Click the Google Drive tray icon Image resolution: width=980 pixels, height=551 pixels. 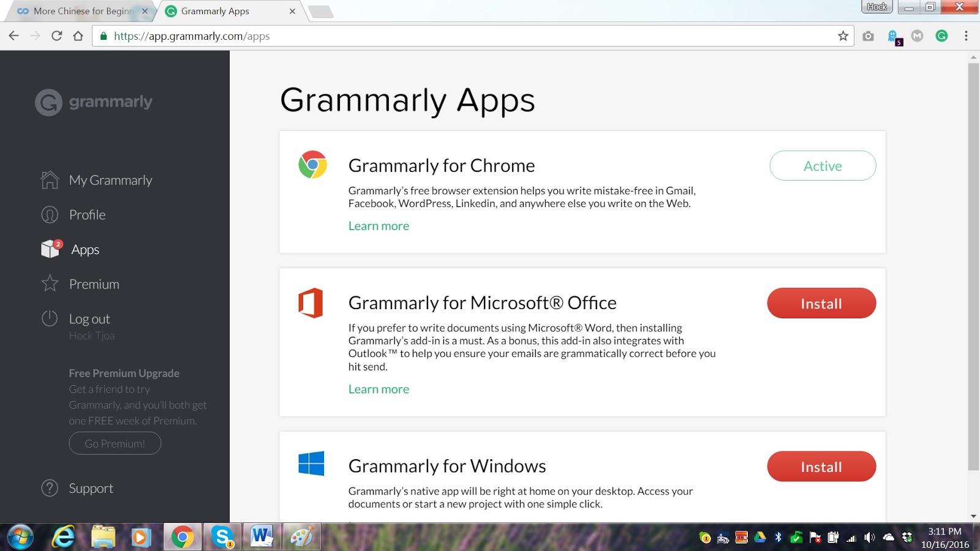click(x=760, y=537)
